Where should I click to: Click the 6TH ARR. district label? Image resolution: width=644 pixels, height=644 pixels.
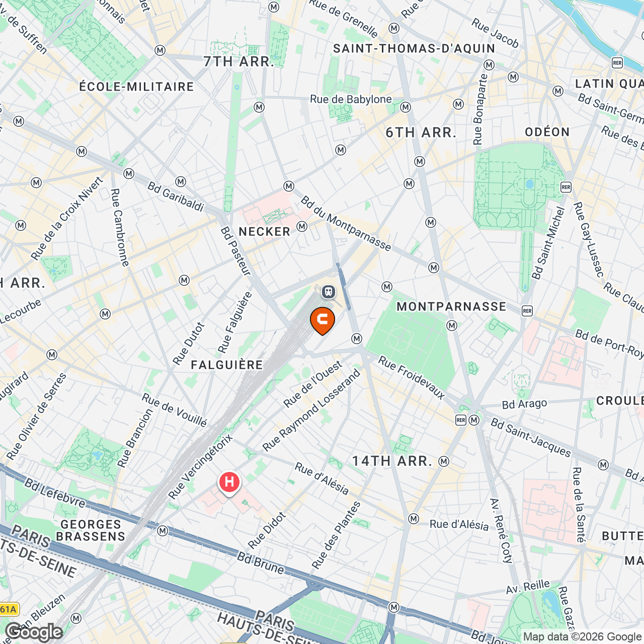(x=421, y=133)
